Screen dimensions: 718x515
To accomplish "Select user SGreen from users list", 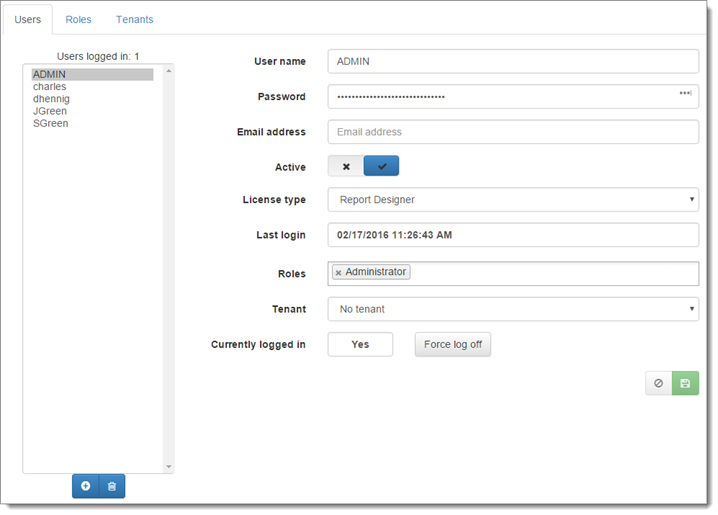I will [50, 123].
